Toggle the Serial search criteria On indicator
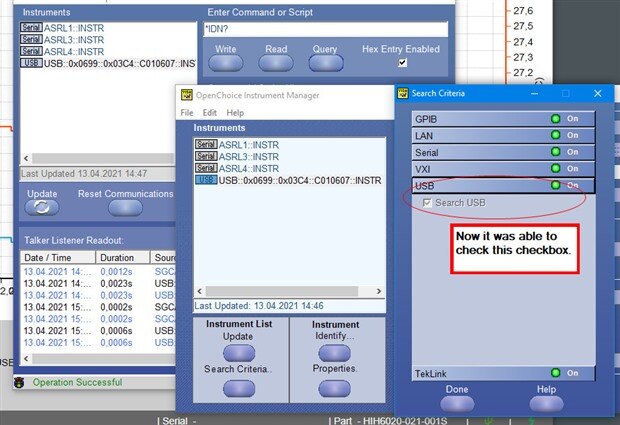 click(556, 152)
